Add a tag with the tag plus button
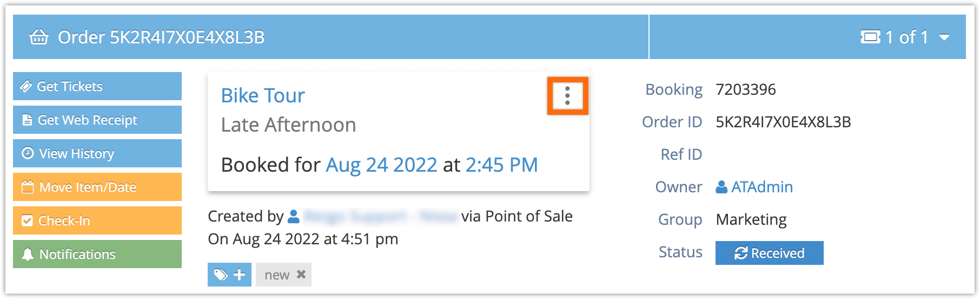This screenshot has width=980, height=299. click(229, 275)
